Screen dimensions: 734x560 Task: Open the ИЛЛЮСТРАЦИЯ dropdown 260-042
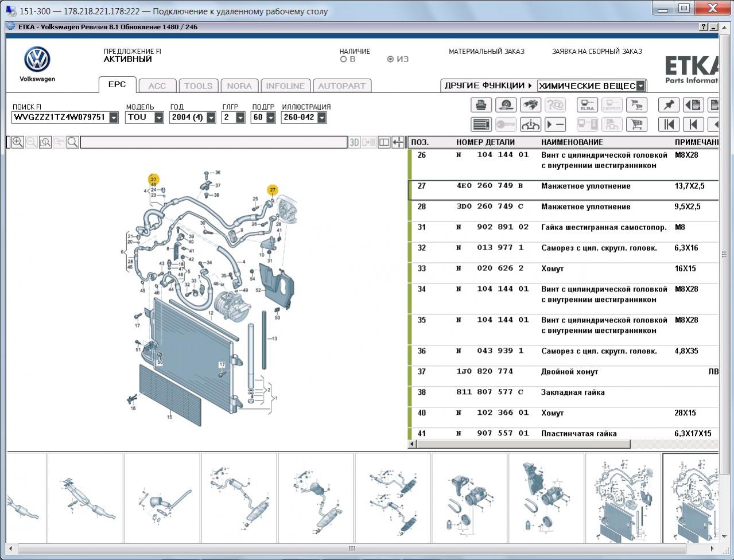[322, 118]
